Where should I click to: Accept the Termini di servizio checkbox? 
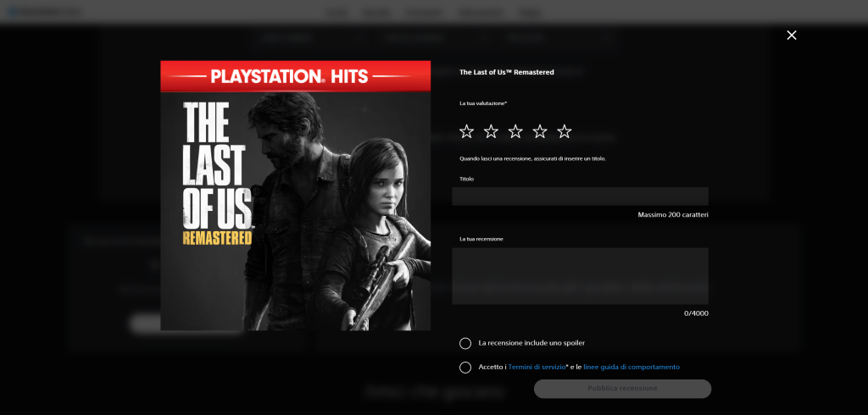tap(465, 368)
